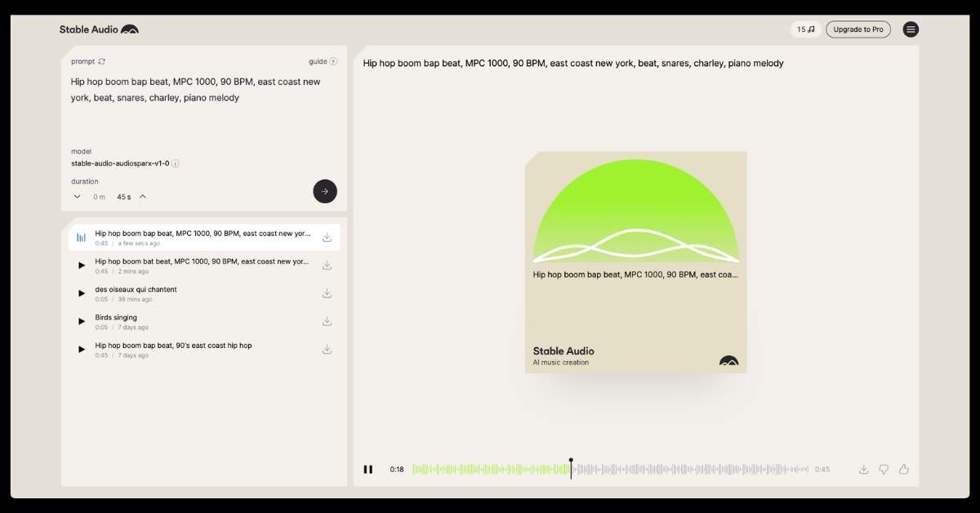Download 'des oiseaux qui chantent' track
The width and height of the screenshot is (980, 513).
tap(327, 293)
